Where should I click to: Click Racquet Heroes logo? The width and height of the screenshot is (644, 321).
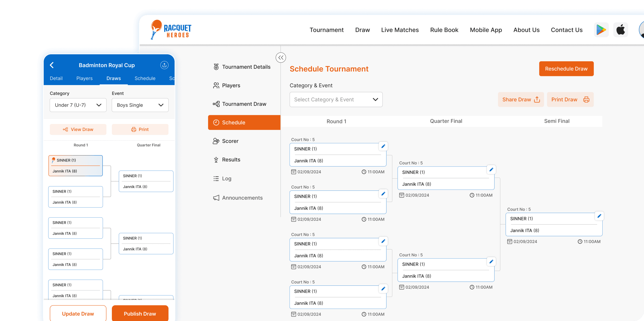(171, 30)
